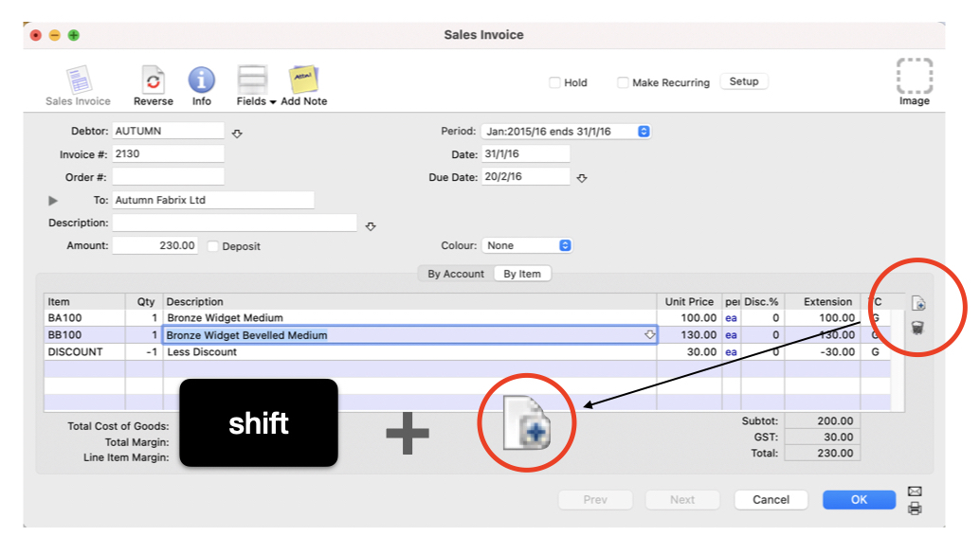980x554 pixels.
Task: Click the Due Date field 20/2/16
Action: [x=526, y=177]
